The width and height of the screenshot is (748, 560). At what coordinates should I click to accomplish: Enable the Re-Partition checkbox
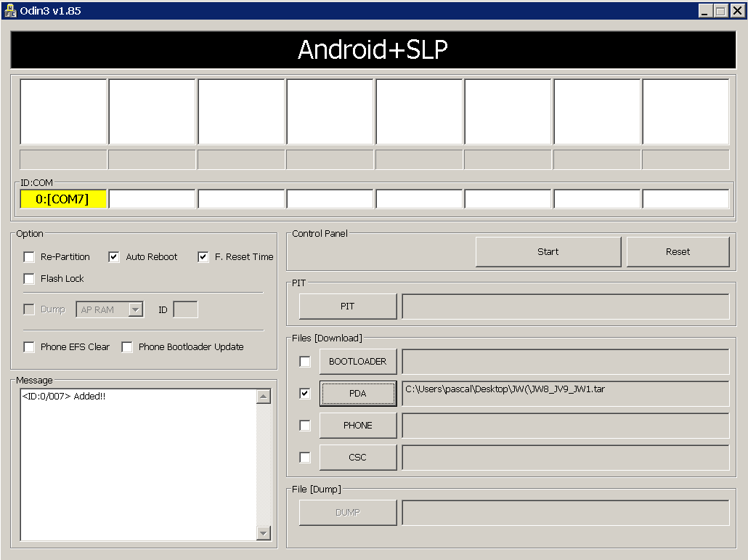pos(29,256)
